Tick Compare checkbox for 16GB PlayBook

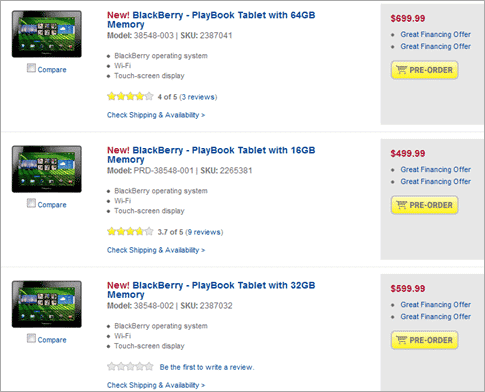click(31, 203)
